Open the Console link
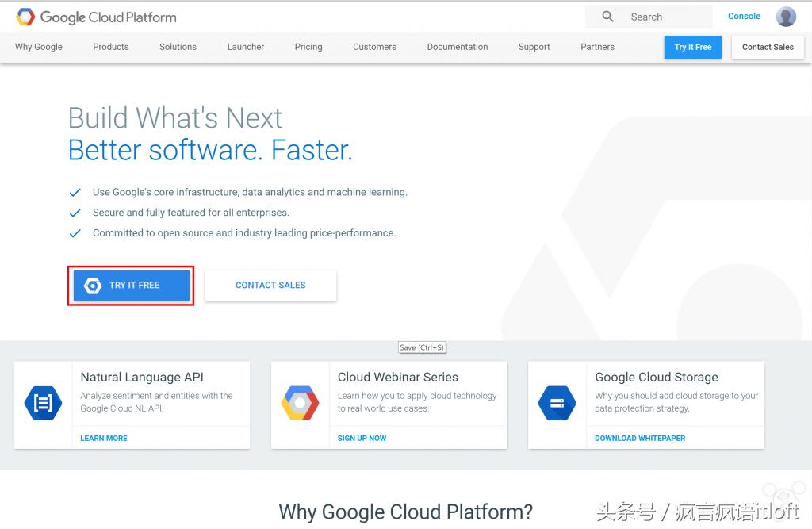Viewport: 812px width, 529px height. [x=744, y=16]
